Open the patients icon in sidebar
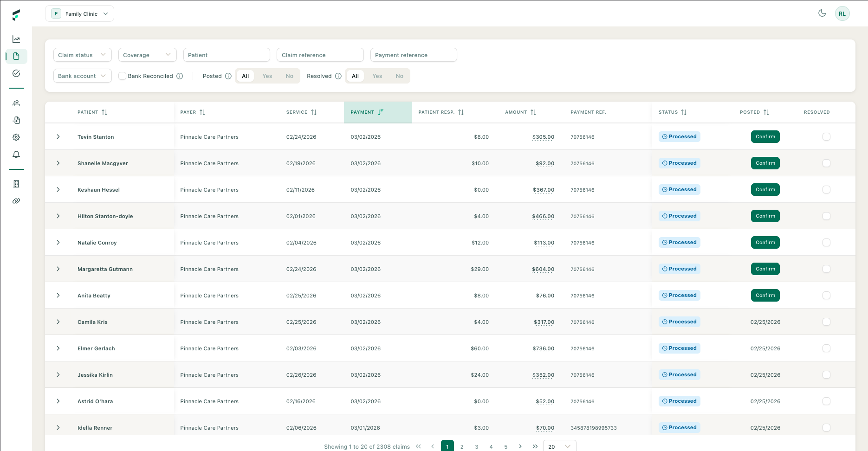 [16, 103]
